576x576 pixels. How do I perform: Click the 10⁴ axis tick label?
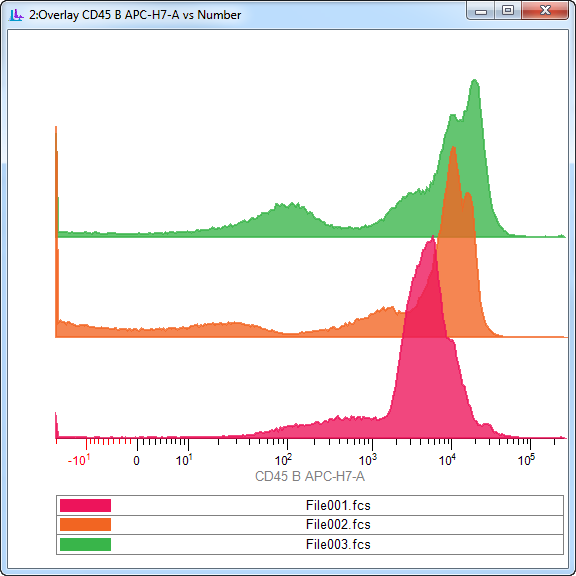(447, 460)
